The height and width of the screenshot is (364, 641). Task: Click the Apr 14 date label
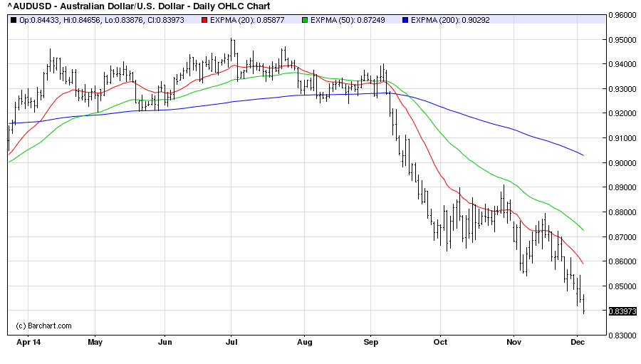[28, 341]
